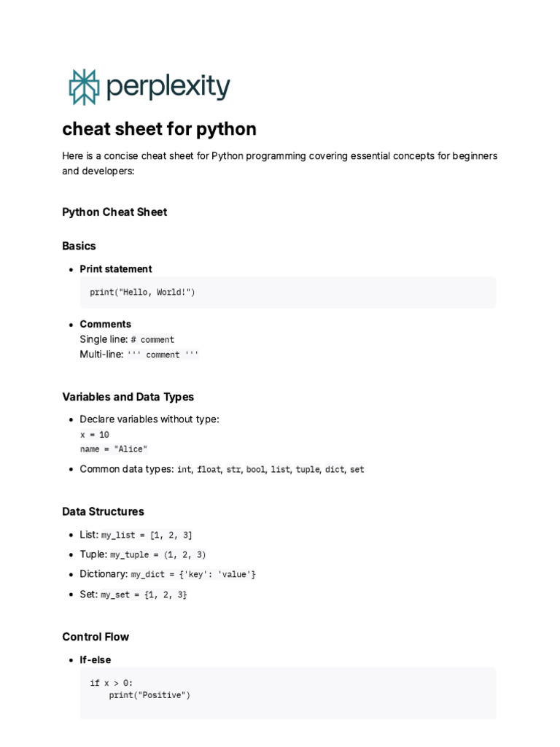Click the my_set = {1, 2, 3} code
Image resolution: width=560 pixels, height=747 pixels.
click(144, 595)
